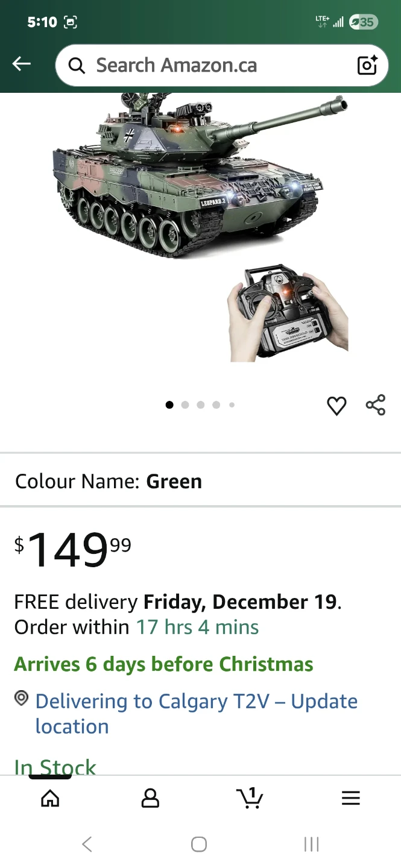Tap the search magnifier icon
Viewport: 401px width, 868px height.
point(77,65)
